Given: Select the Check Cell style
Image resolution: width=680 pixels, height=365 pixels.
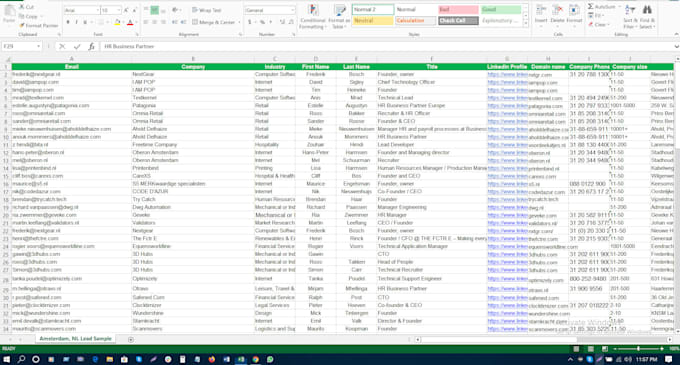Looking at the screenshot, I should (458, 20).
